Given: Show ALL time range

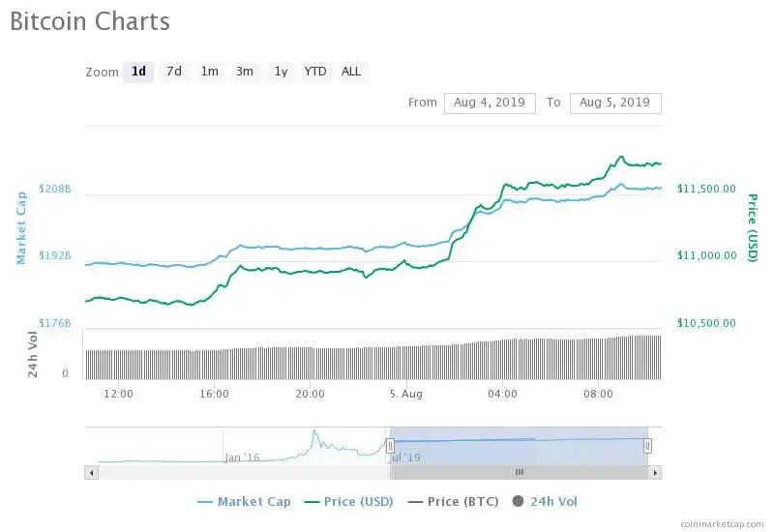Looking at the screenshot, I should (351, 72).
